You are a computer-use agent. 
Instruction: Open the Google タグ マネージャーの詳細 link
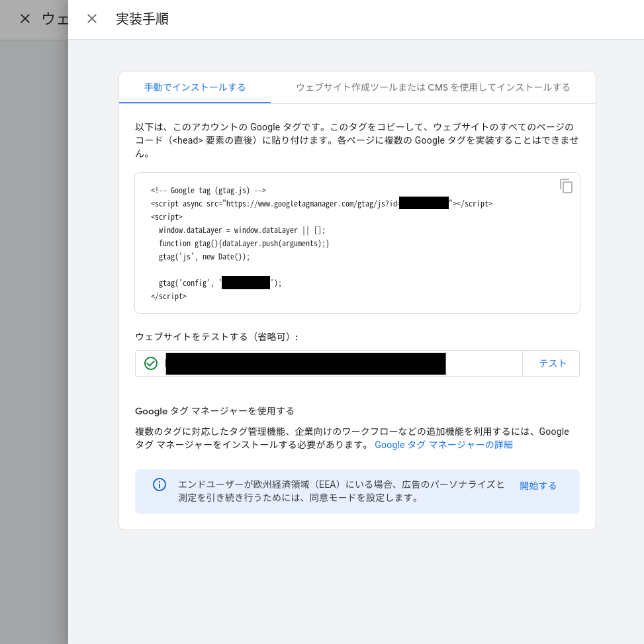click(x=443, y=445)
